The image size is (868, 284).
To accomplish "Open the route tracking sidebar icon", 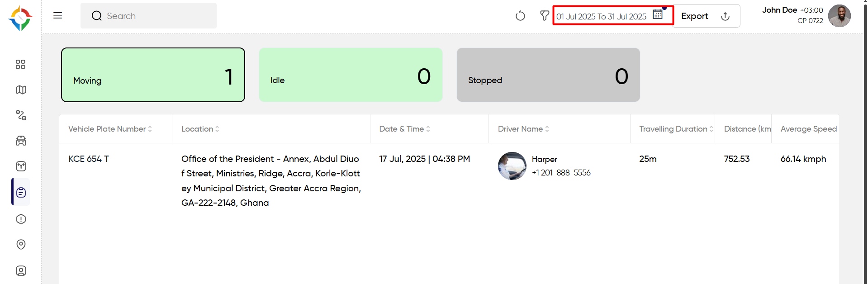I will (21, 115).
